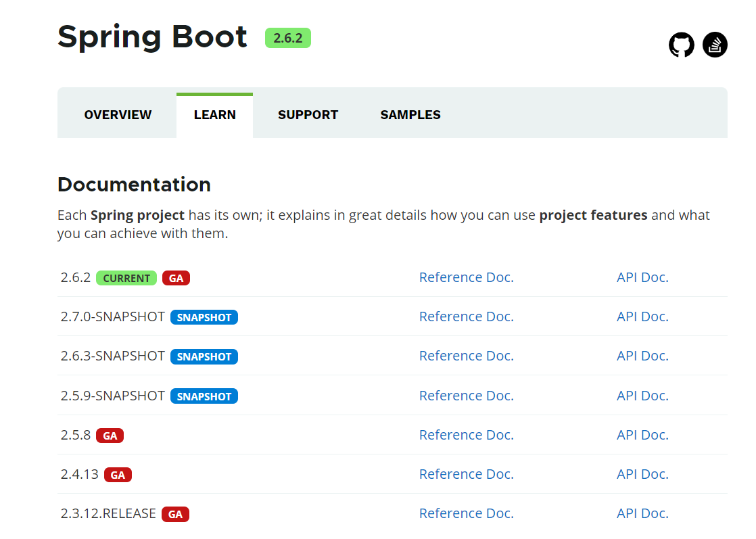This screenshot has width=756, height=539.
Task: Open the Support tab
Action: (x=308, y=115)
